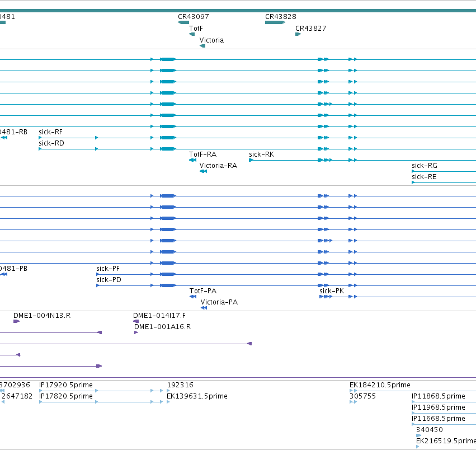Select the 0481-RB transcript label

13,132
